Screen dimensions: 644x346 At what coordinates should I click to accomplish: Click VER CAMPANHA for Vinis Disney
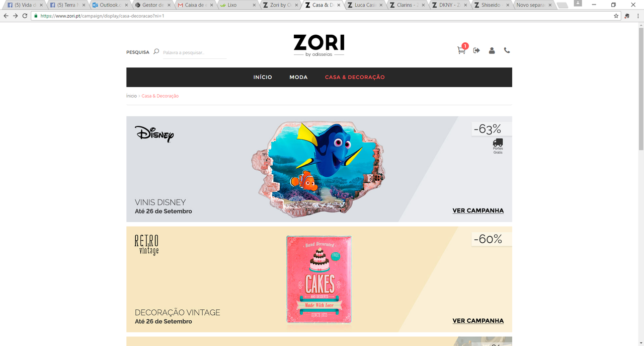tap(478, 211)
